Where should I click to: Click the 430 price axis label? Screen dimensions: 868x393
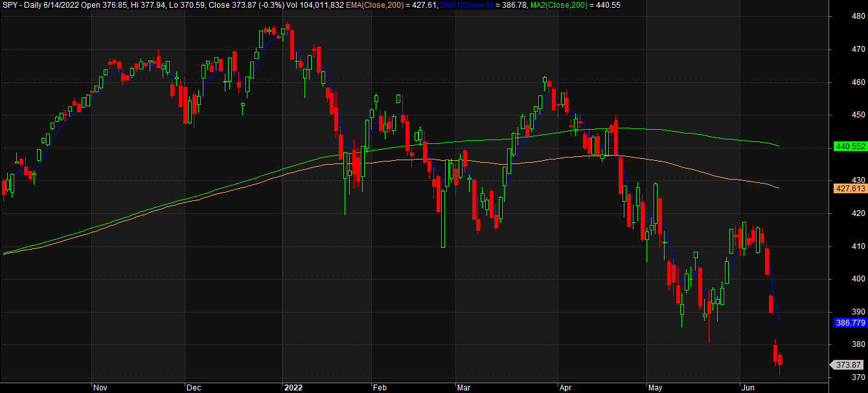(x=859, y=180)
